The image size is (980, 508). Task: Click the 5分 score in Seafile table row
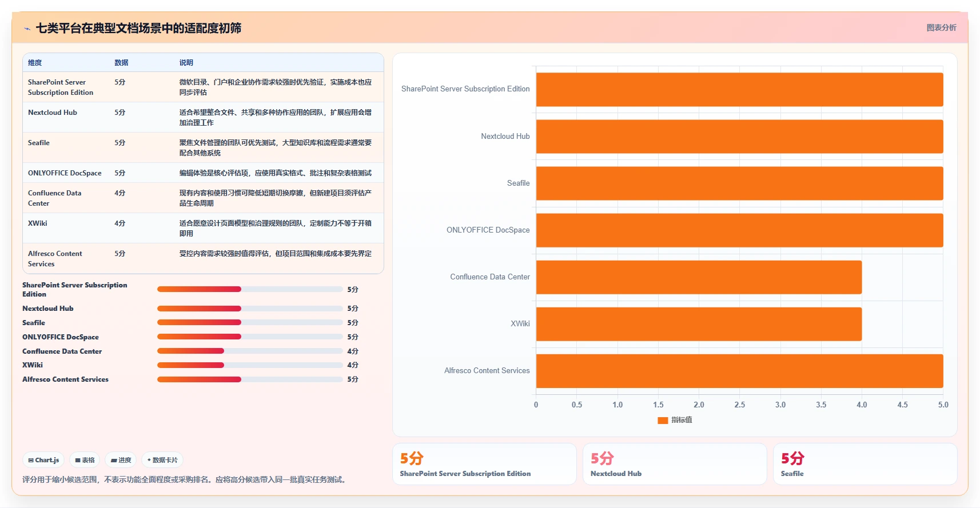[120, 143]
